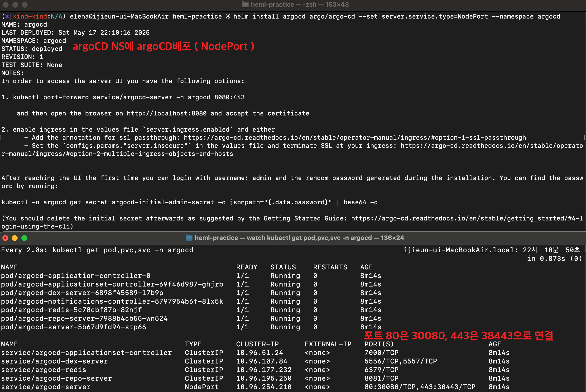586x392 pixels.
Task: Click the READY column header of the pod table
Action: tap(247, 267)
